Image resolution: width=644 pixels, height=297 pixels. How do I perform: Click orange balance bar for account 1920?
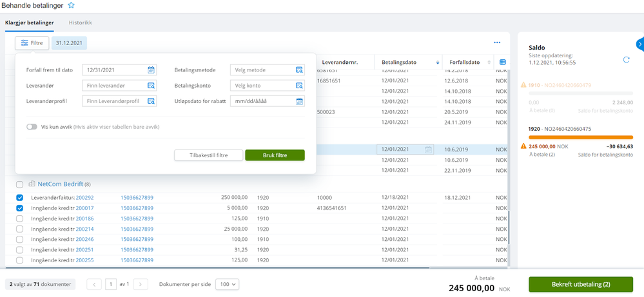click(581, 137)
